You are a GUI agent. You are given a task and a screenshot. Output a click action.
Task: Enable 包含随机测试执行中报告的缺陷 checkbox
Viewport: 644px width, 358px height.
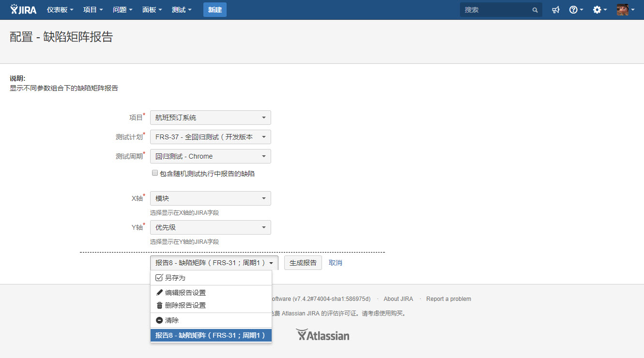point(155,173)
